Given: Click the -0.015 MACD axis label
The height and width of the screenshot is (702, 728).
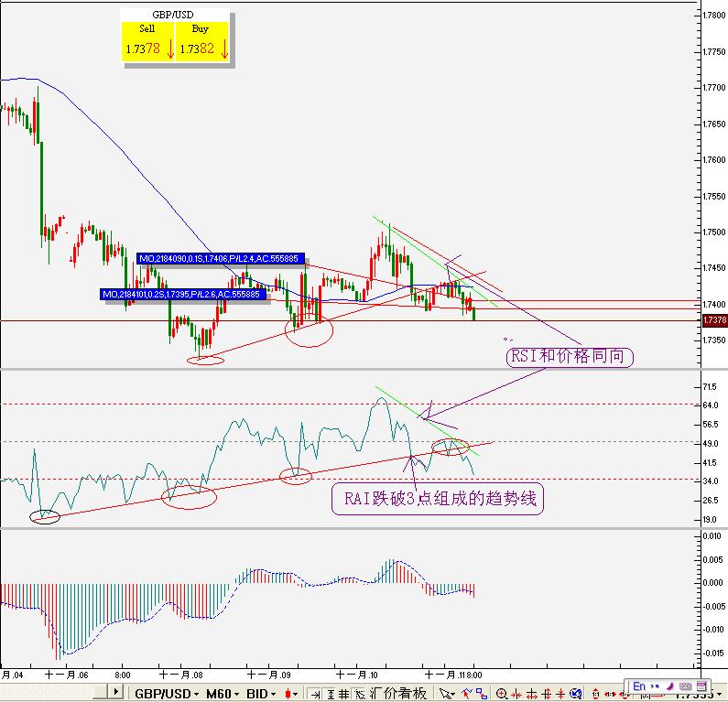Looking at the screenshot, I should click(712, 653).
